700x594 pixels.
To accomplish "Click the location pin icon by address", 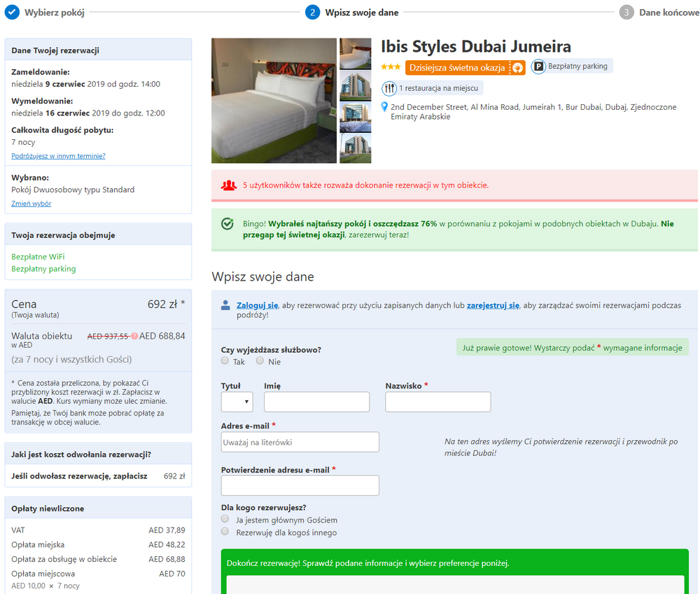I will click(384, 107).
